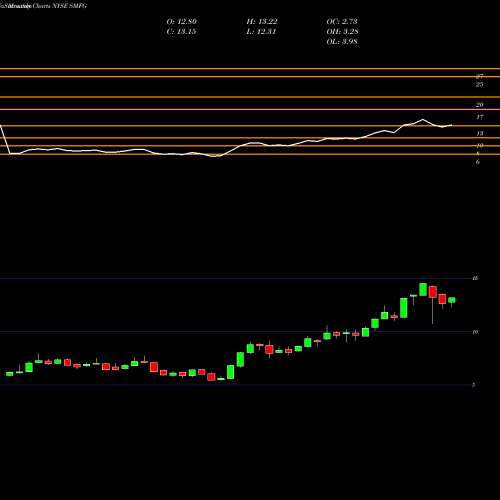The height and width of the screenshot is (500, 500).
Task: Click the OC: 2.73 value
Action: [x=342, y=22]
